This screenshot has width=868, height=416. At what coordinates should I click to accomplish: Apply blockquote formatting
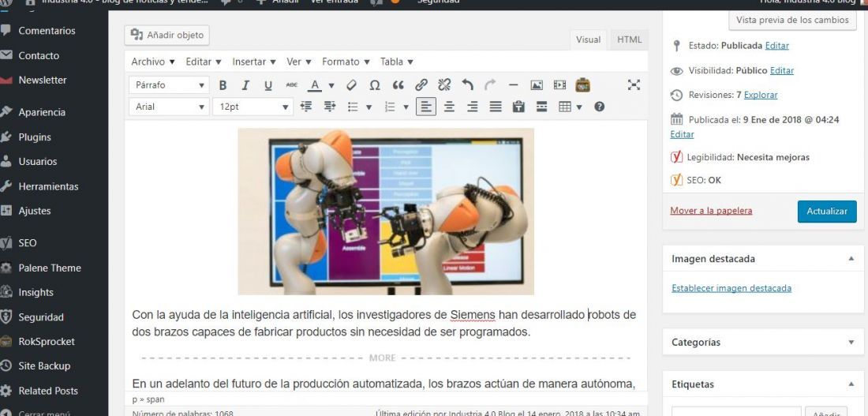pyautogui.click(x=398, y=85)
